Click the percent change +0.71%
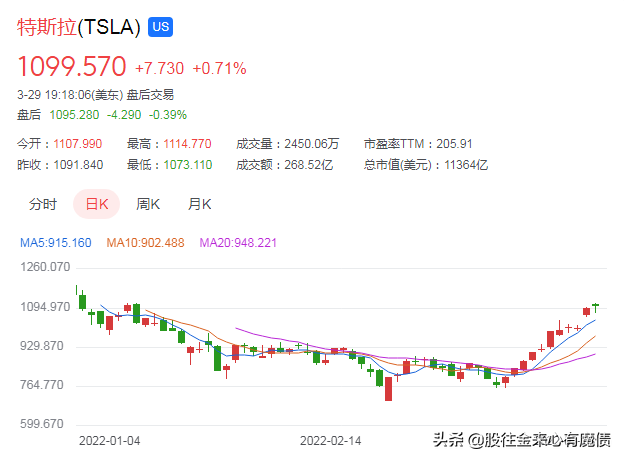The image size is (624, 461). (x=220, y=68)
